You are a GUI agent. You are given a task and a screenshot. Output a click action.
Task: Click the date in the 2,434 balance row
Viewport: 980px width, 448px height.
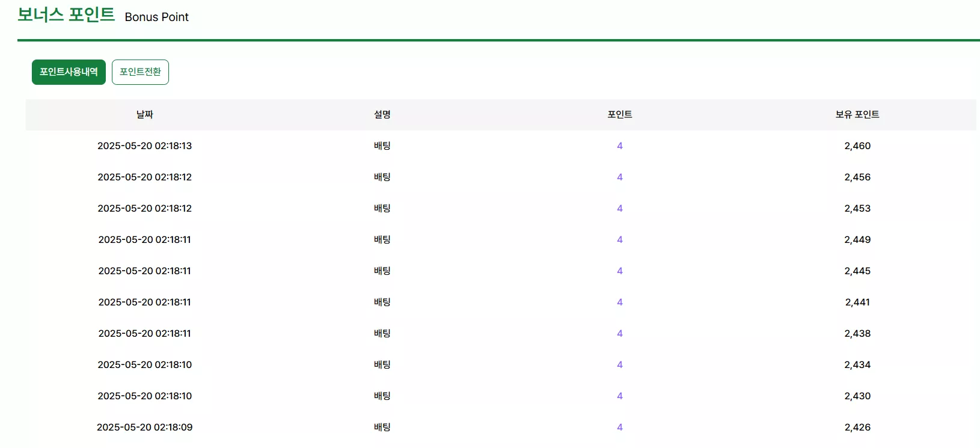145,364
